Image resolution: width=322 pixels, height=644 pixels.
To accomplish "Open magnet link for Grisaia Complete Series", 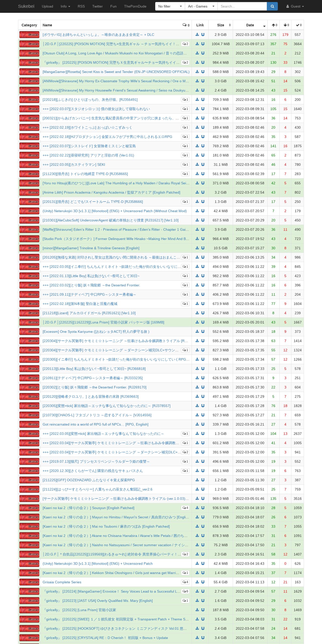I will coord(203,582).
